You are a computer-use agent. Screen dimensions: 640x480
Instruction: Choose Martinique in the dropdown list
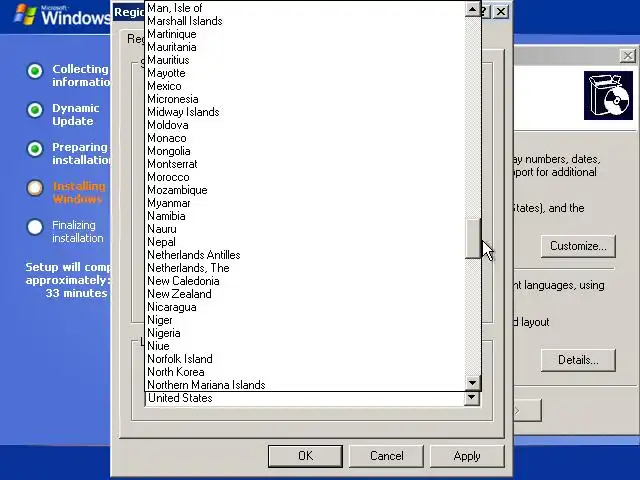[x=305, y=34]
